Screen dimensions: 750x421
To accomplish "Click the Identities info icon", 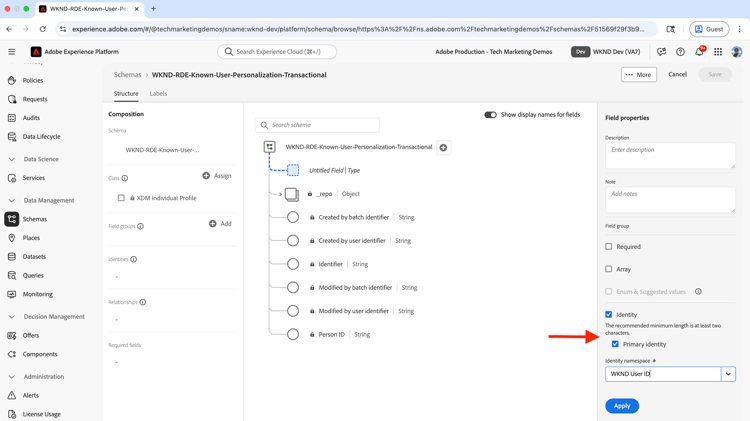I will pos(134,259).
